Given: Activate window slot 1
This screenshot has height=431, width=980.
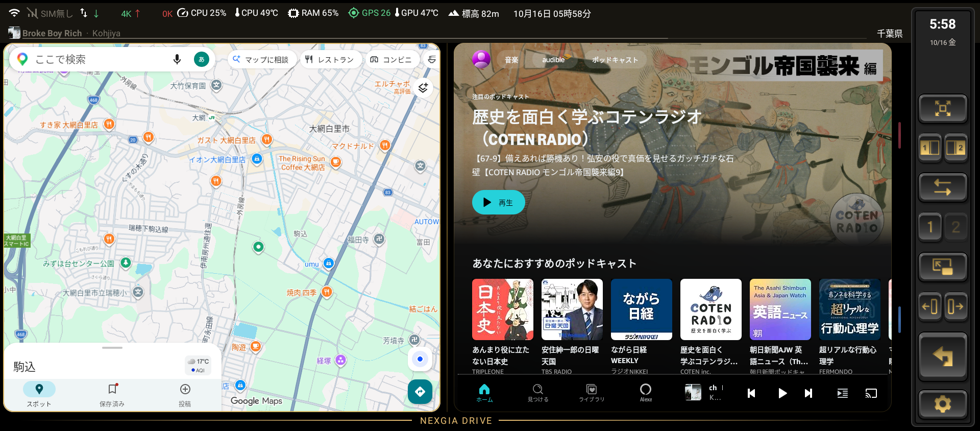Looking at the screenshot, I should (930, 227).
